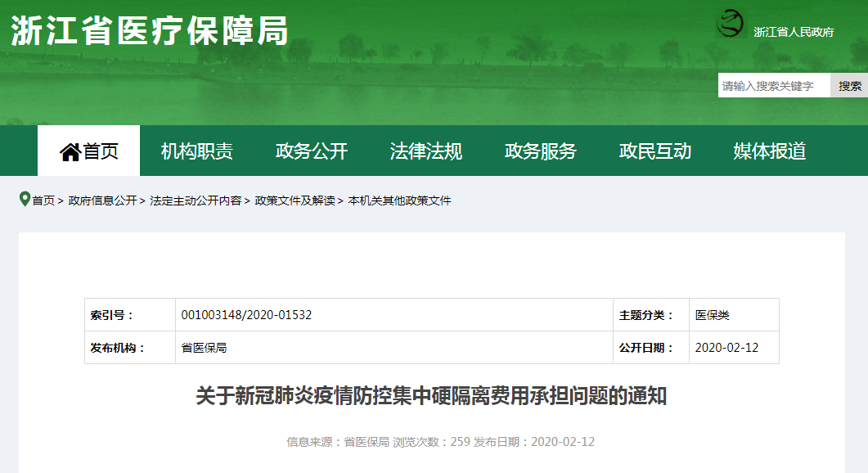Open the 浙江省人民政府 link

click(x=794, y=32)
